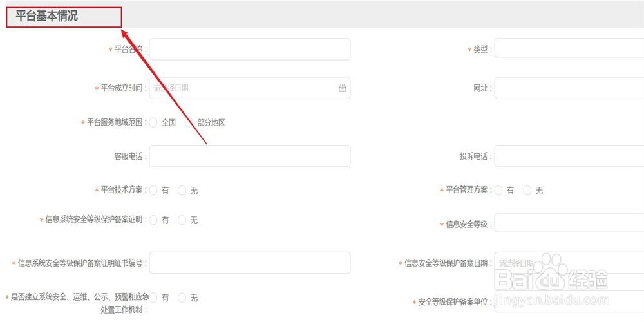This screenshot has height=322, width=644.
Task: Click the 平台名称 input field
Action: 250,50
